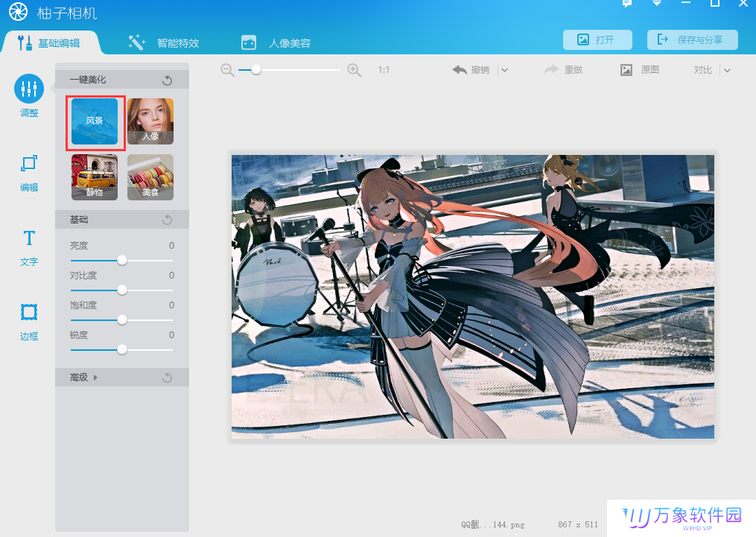Show 原图 original image
This screenshot has height=537, width=756.
pyautogui.click(x=640, y=70)
